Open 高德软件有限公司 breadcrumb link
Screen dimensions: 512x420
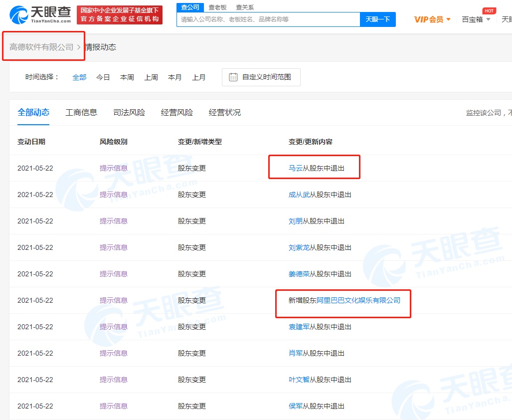click(41, 47)
